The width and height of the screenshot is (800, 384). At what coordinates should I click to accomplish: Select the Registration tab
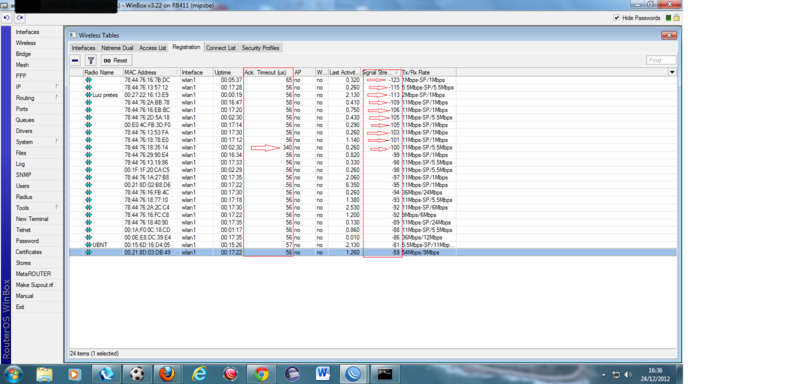click(186, 47)
